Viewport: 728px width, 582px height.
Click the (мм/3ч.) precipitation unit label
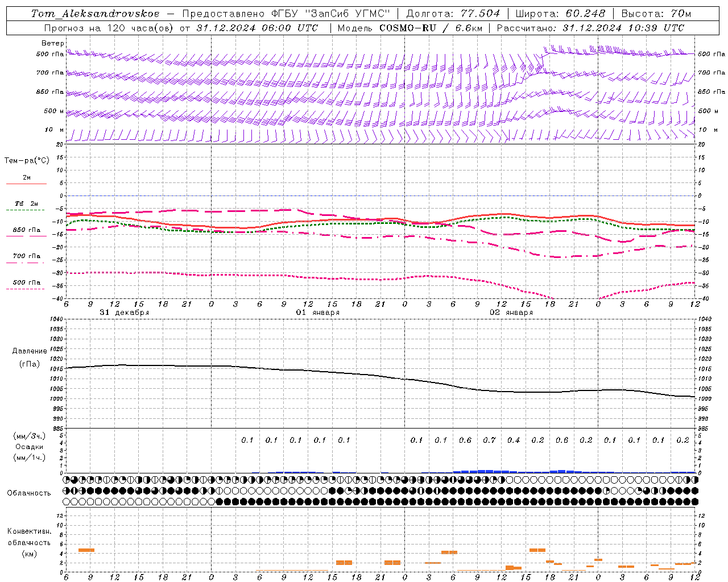pos(29,436)
